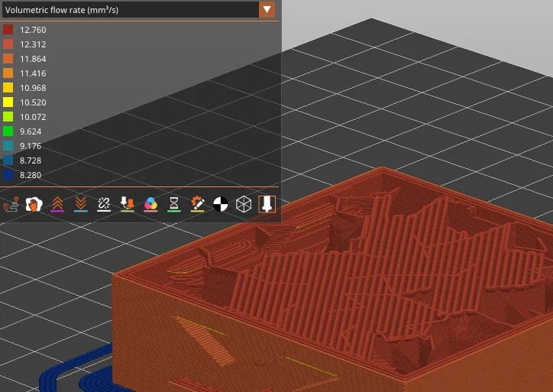Toggle seams broken-link icon
Image resolution: width=553 pixels, height=392 pixels.
point(104,204)
